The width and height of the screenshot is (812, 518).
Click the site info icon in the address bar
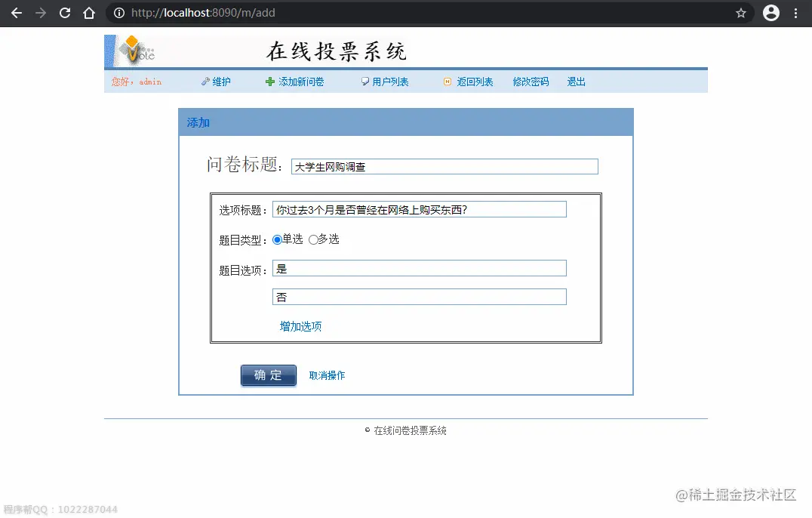click(119, 12)
